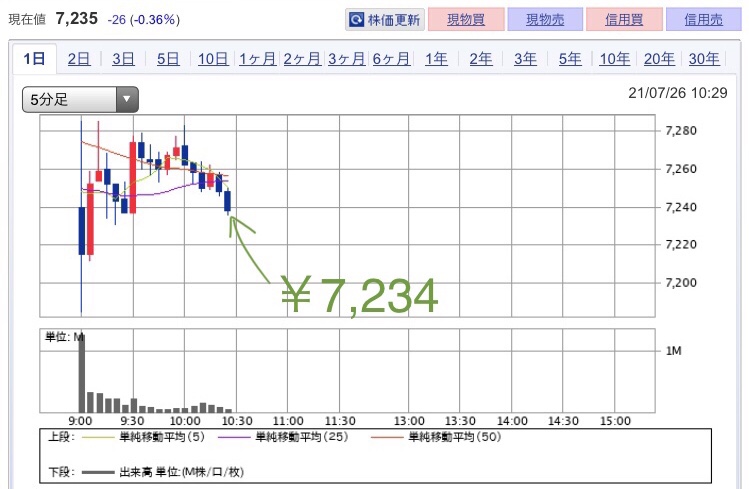Screen dimensions: 749x489
Task: Switch to the 10日 range tab
Action: [213, 59]
